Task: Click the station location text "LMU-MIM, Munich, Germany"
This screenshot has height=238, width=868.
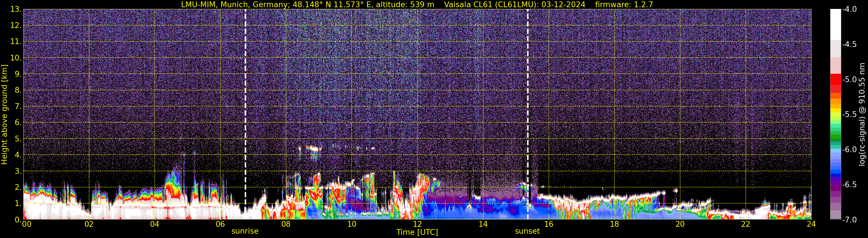Action: 235,4
